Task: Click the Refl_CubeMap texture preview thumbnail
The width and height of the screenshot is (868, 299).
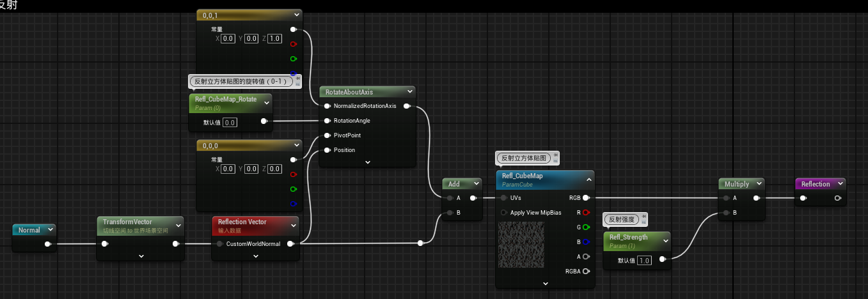Action: [x=521, y=245]
